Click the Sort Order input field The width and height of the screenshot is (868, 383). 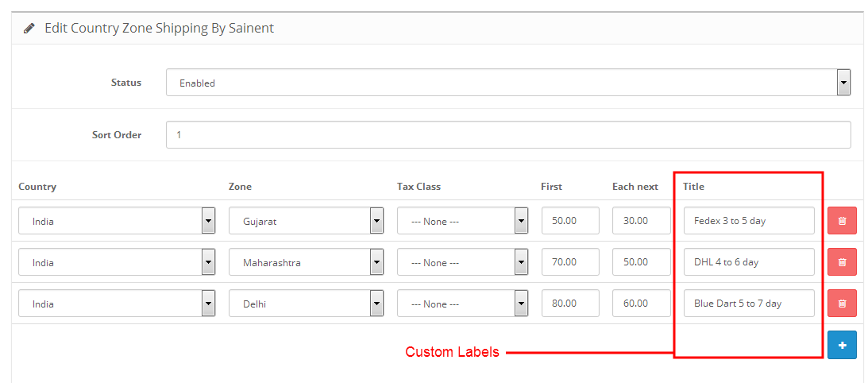(x=508, y=135)
